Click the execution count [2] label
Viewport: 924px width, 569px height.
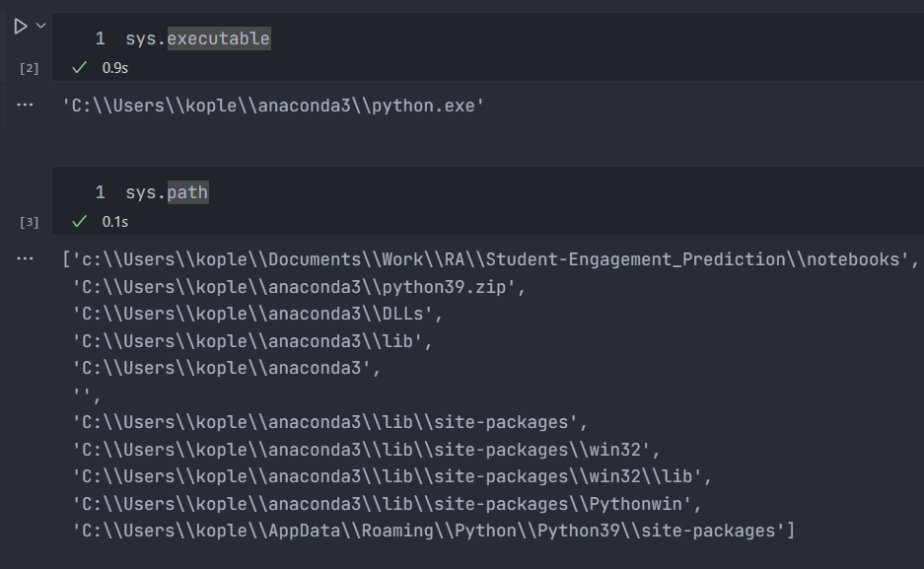pyautogui.click(x=30, y=68)
